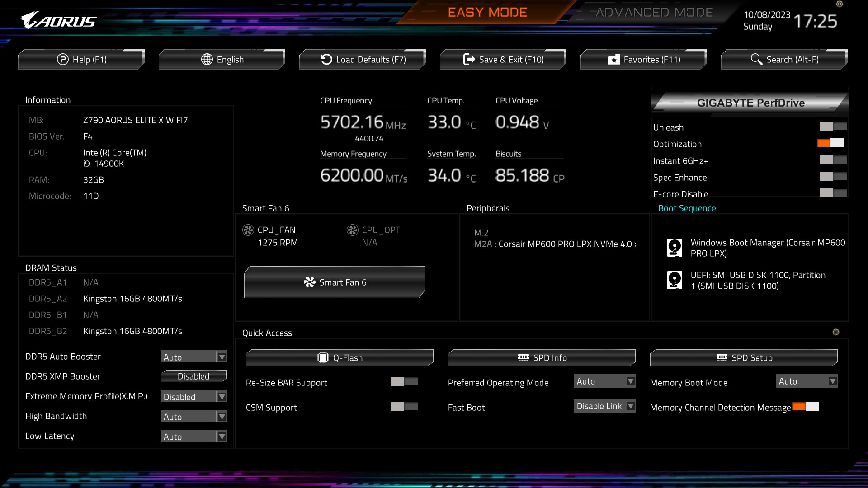Click the CPU_FAN fan icon

pyautogui.click(x=248, y=230)
